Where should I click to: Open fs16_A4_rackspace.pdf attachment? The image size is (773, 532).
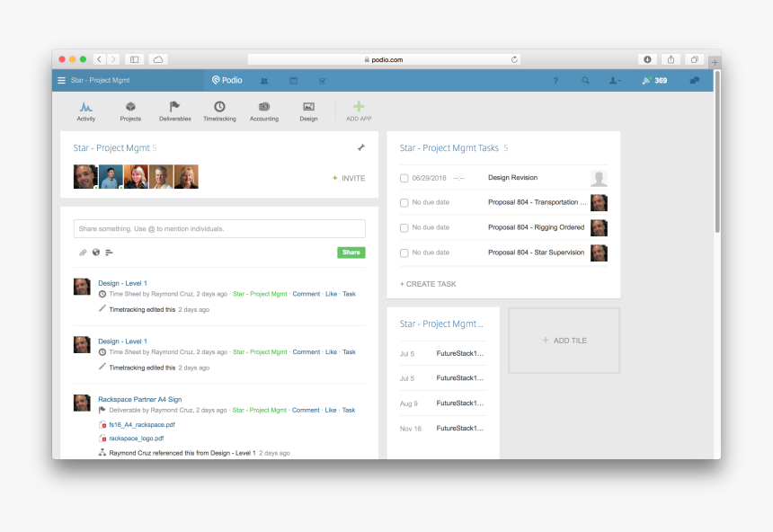(142, 424)
